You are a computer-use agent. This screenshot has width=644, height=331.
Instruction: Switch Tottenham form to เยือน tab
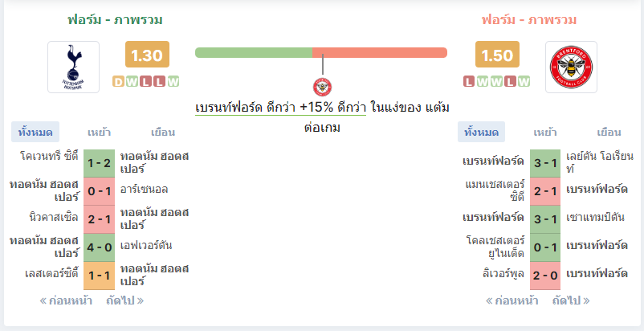click(163, 133)
